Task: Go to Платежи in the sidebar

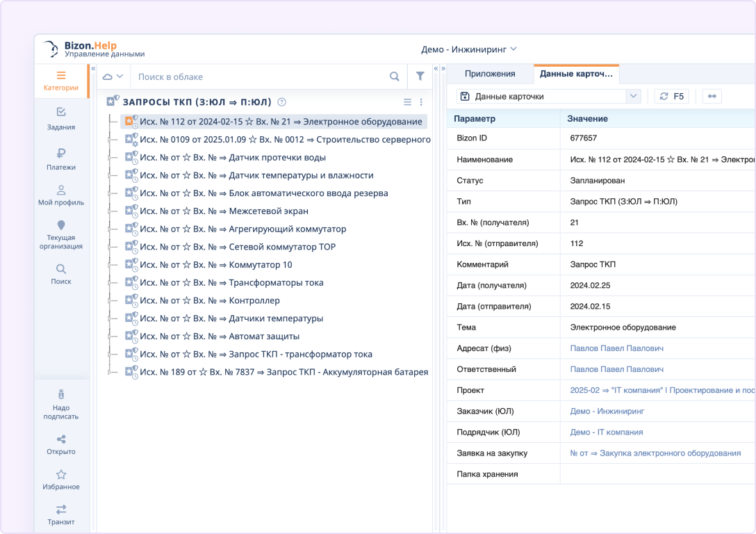Action: click(61, 159)
